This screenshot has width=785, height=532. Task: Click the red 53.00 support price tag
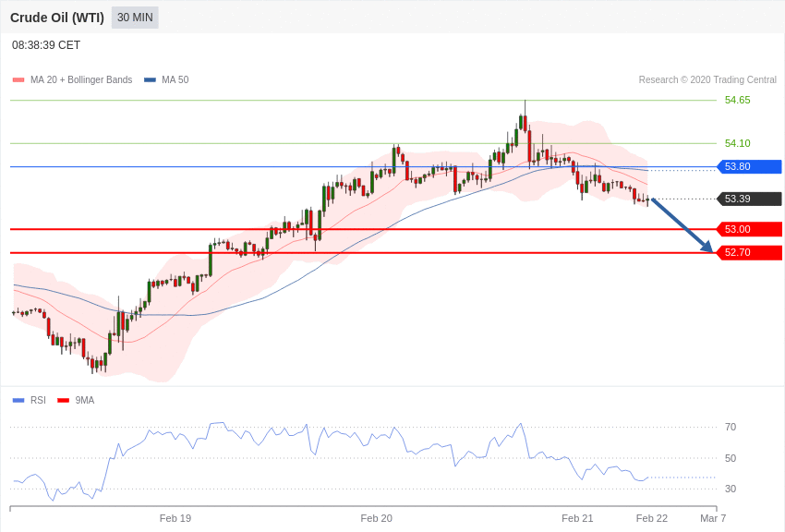pos(749,229)
